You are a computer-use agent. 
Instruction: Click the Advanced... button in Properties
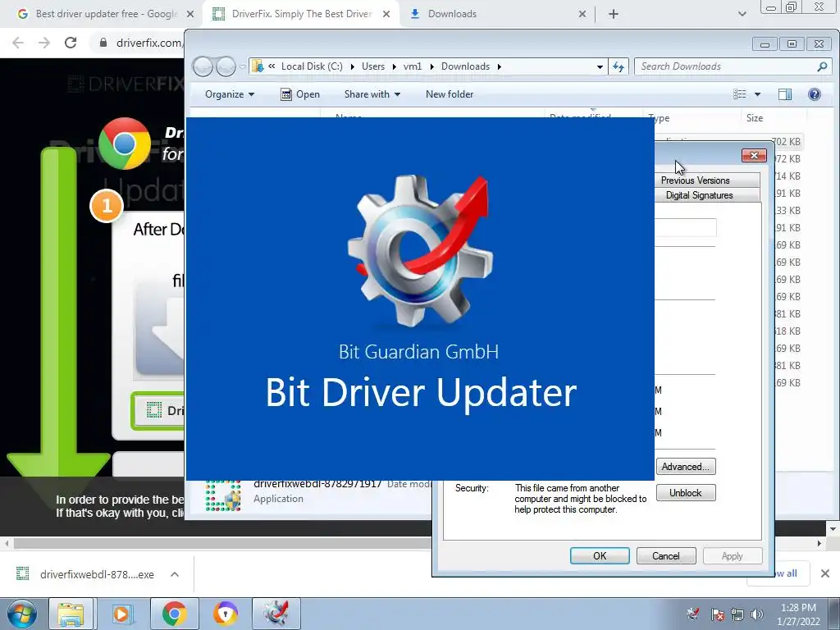(x=685, y=467)
